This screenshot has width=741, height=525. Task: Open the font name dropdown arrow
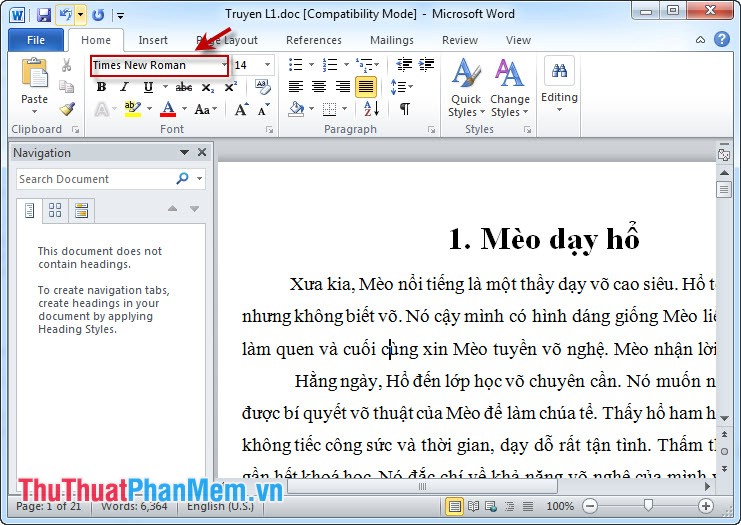click(224, 65)
